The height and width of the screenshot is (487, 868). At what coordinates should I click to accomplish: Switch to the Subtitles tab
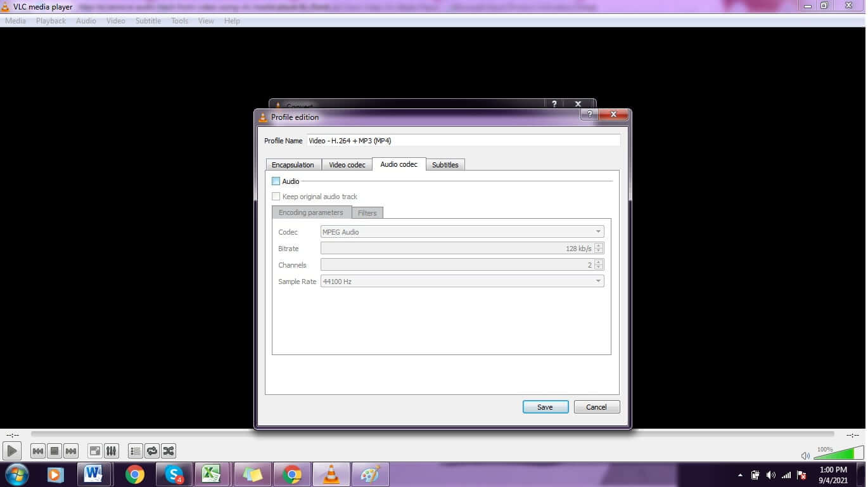coord(445,165)
